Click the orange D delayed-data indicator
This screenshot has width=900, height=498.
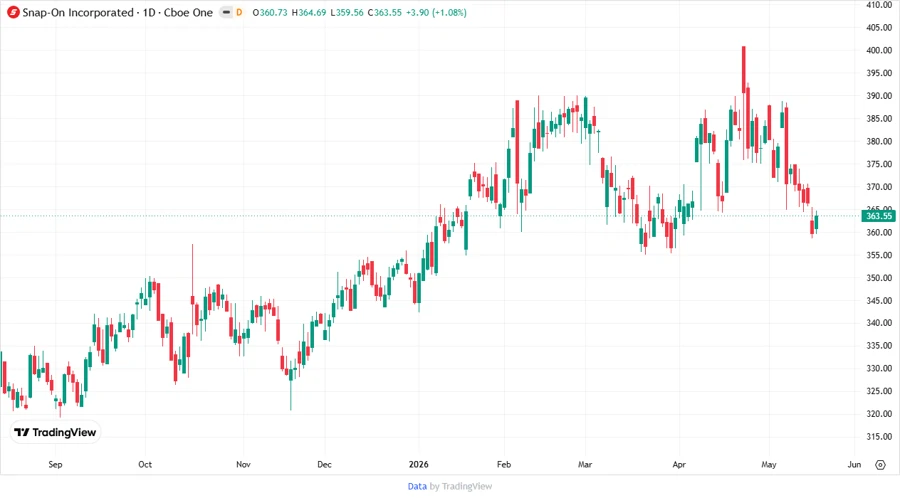pyautogui.click(x=239, y=12)
